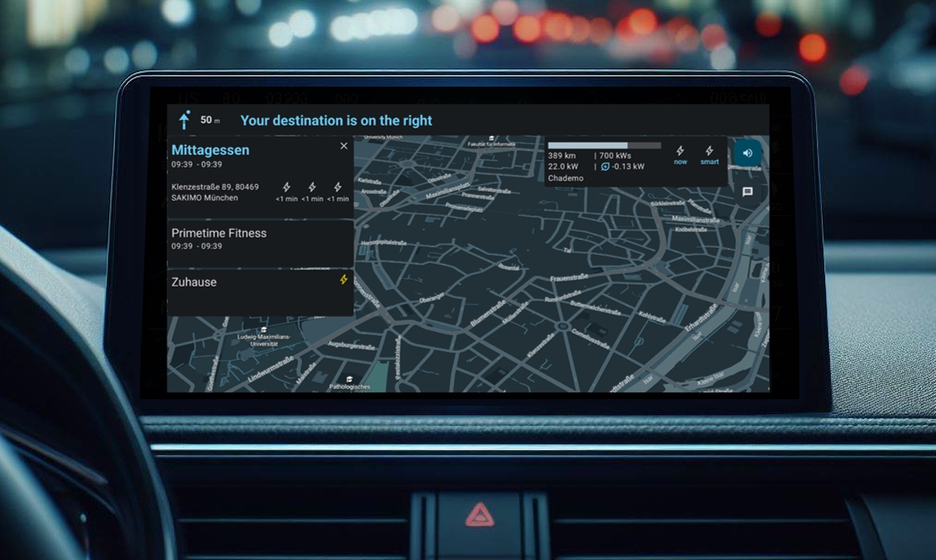This screenshot has height=560, width=936.
Task: Tap 'Knöbelstraße' label on the map
Action: (691, 229)
